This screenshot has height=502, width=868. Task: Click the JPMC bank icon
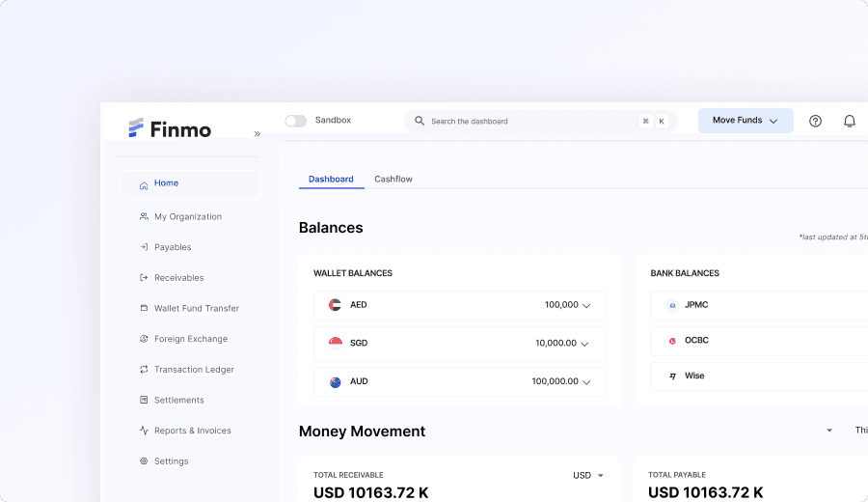tap(672, 305)
